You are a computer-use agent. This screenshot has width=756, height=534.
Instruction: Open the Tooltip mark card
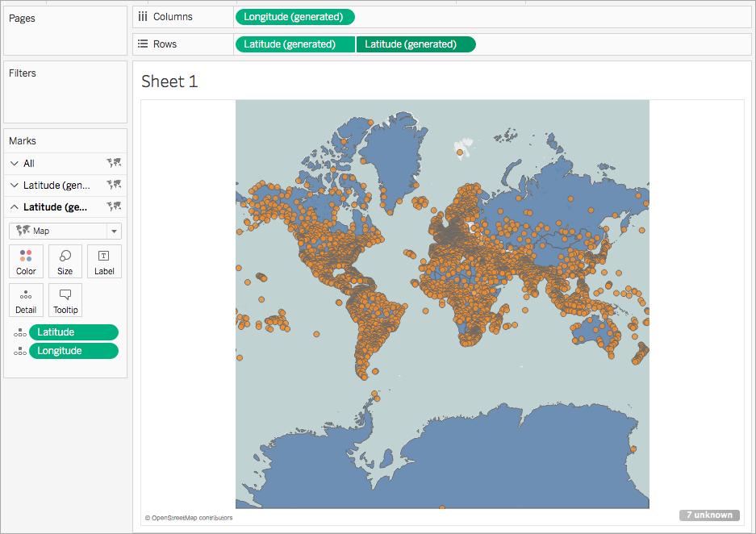[x=65, y=300]
